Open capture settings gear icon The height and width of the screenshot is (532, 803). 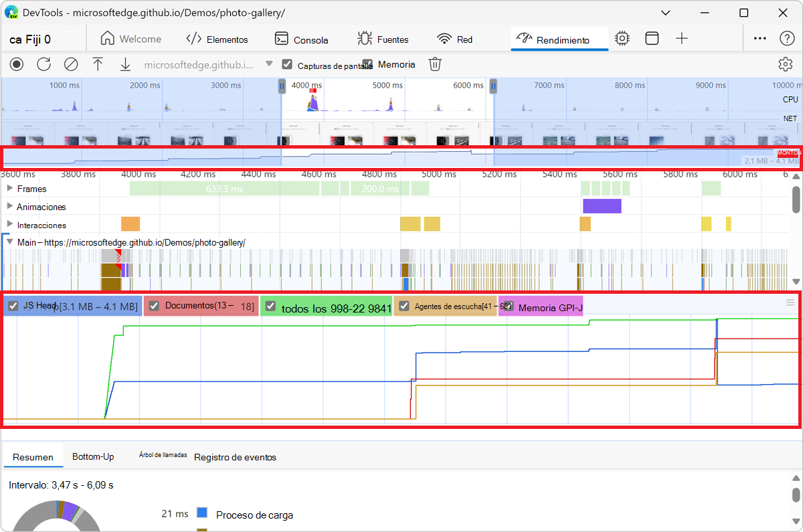(x=785, y=64)
